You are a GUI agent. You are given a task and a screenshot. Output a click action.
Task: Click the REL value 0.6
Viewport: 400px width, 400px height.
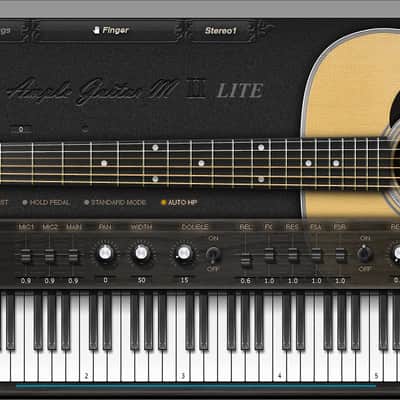[x=245, y=281]
